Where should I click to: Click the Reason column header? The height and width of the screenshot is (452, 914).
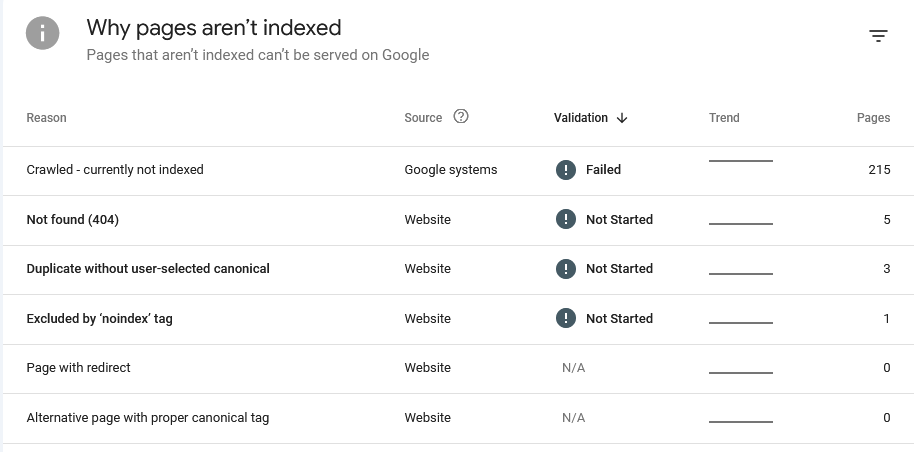46,118
